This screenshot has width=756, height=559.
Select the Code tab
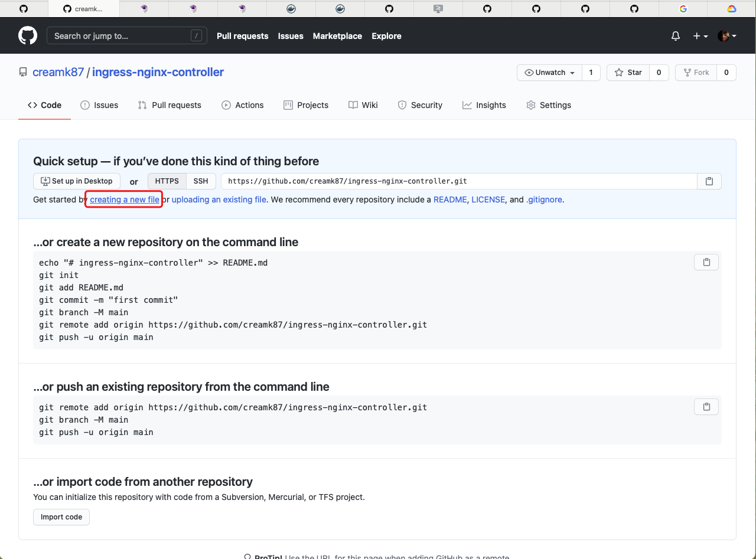44,105
